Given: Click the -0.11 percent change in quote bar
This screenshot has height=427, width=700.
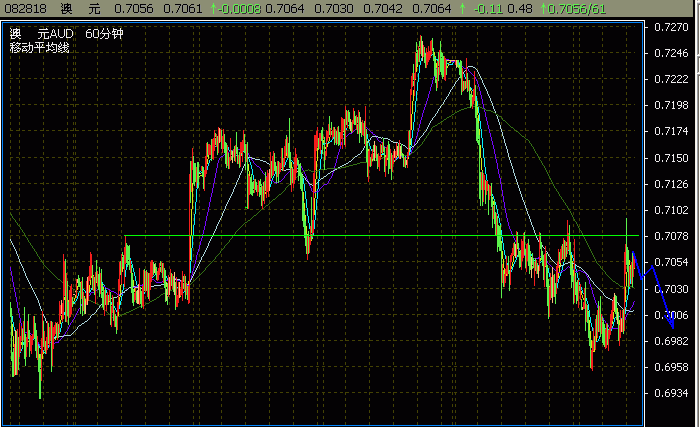Looking at the screenshot, I should pos(488,8).
